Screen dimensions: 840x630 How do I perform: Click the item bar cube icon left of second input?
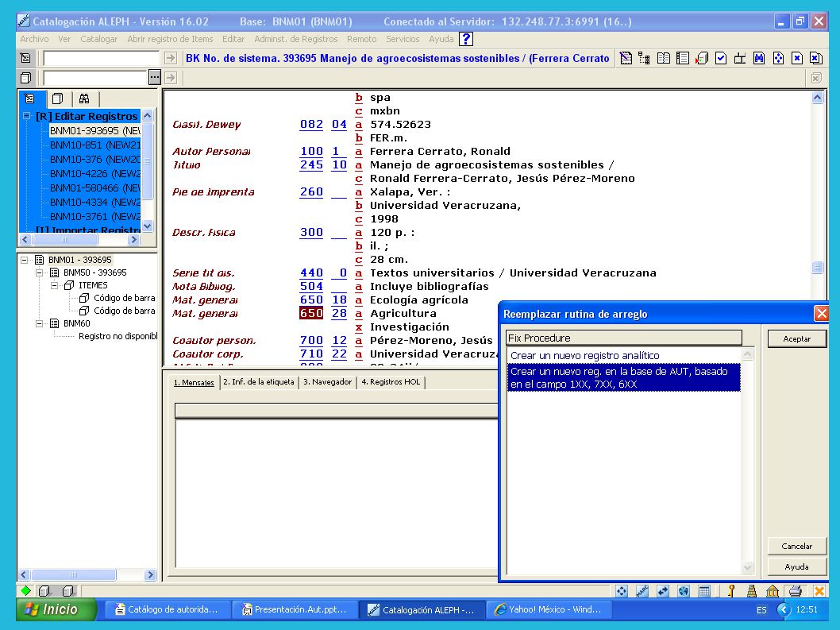pos(25,78)
